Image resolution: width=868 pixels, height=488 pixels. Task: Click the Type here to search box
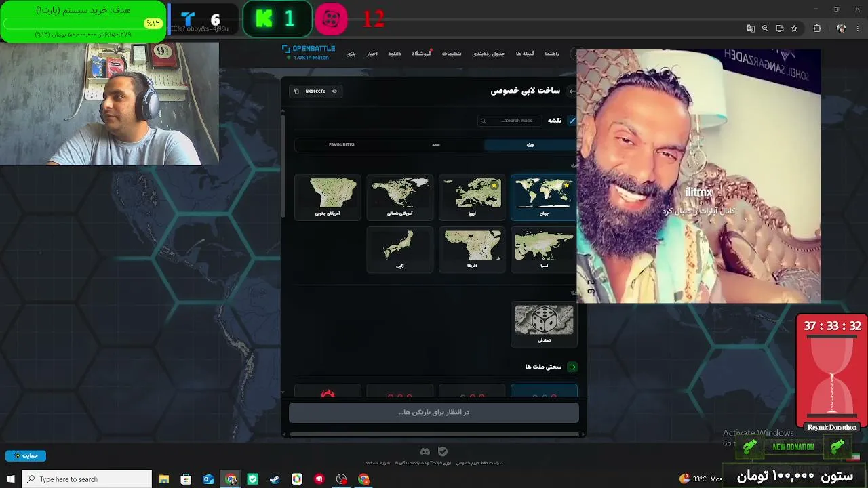coord(87,479)
